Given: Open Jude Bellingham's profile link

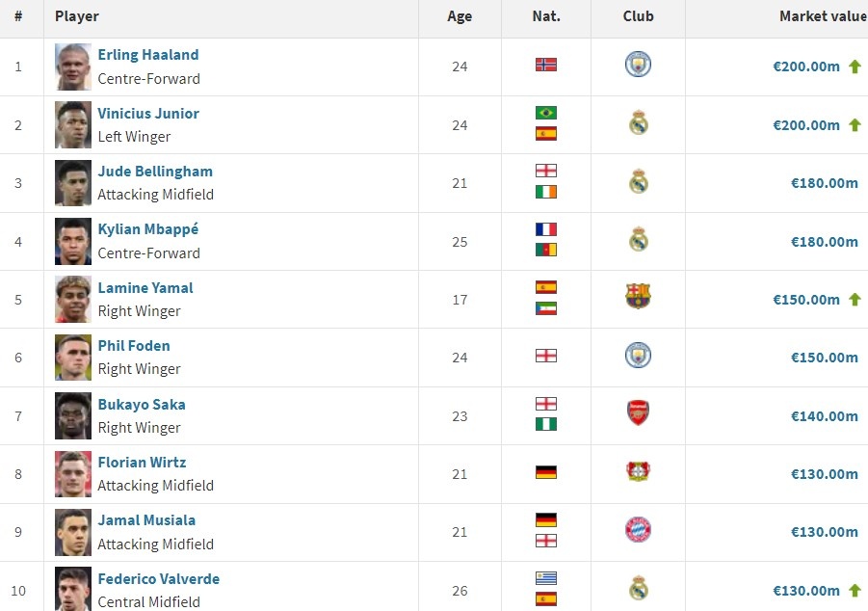Looking at the screenshot, I should 155,172.
